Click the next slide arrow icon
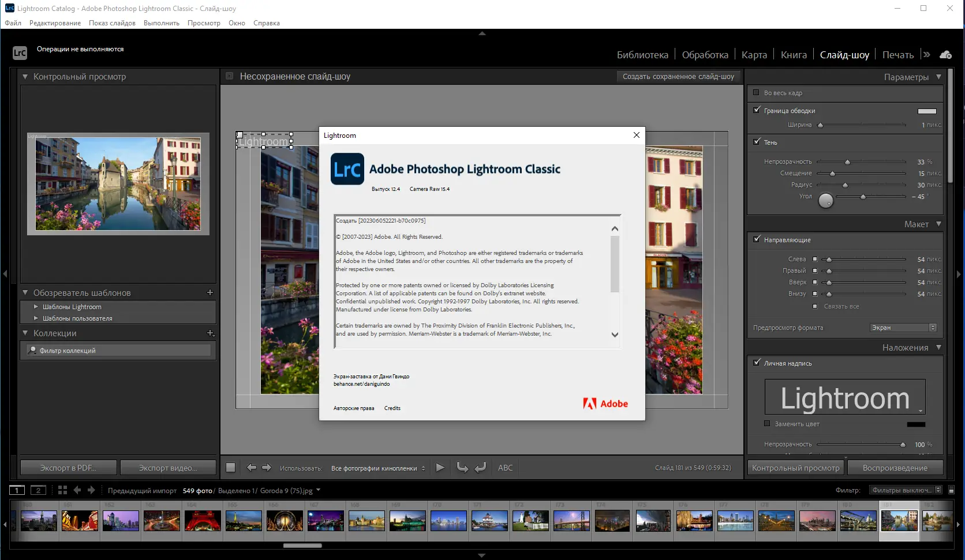The height and width of the screenshot is (560, 965). click(267, 468)
